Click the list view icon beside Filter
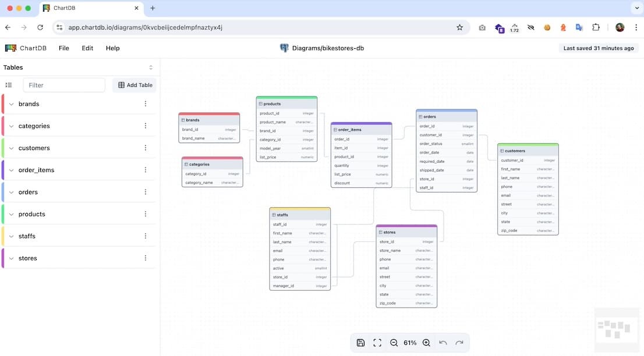Image resolution: width=644 pixels, height=356 pixels. 8,85
